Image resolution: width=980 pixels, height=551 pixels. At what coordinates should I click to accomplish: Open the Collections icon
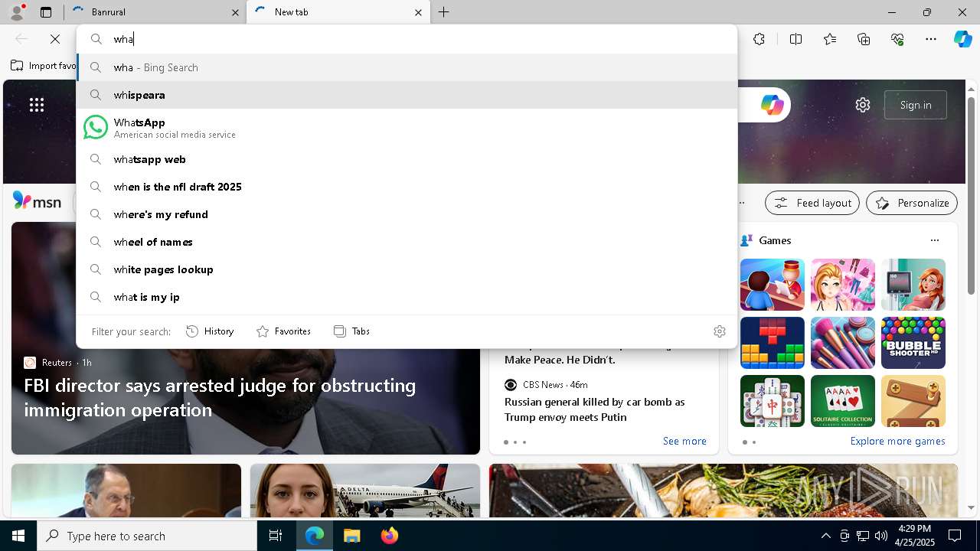pos(864,39)
